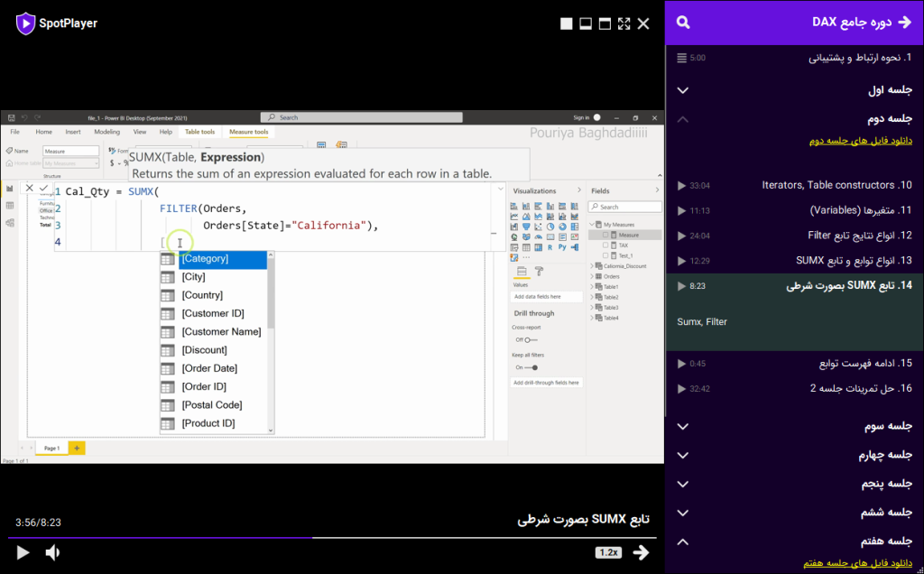This screenshot has width=924, height=574.
Task: Open دانلود فایل های جلسه هفتم link
Action: pos(857,563)
